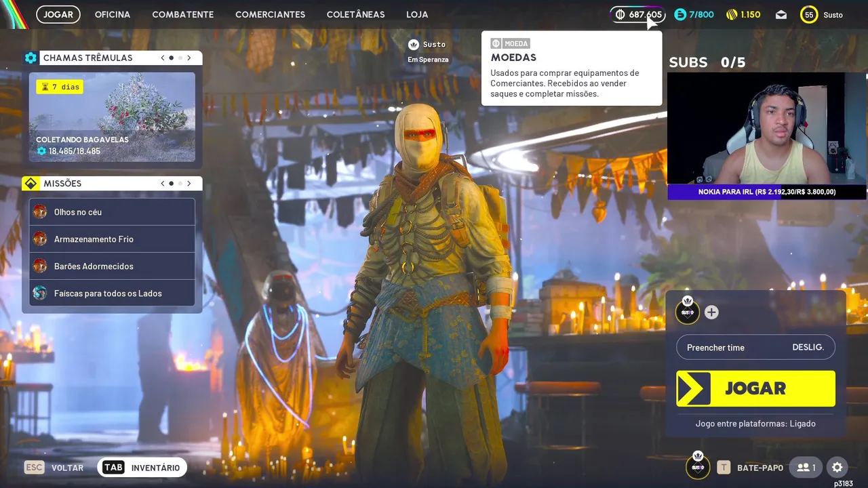The width and height of the screenshot is (868, 488).
Task: Click the Armazenamento Frio trader portrait icon
Action: 40,239
